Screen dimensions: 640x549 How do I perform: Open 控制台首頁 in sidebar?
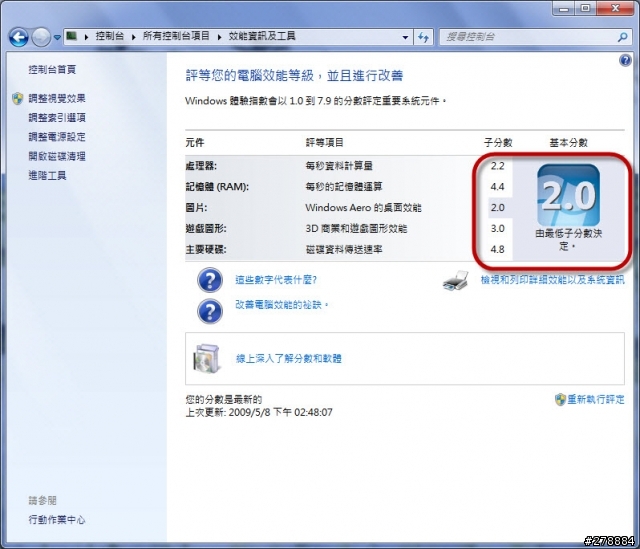(52, 70)
